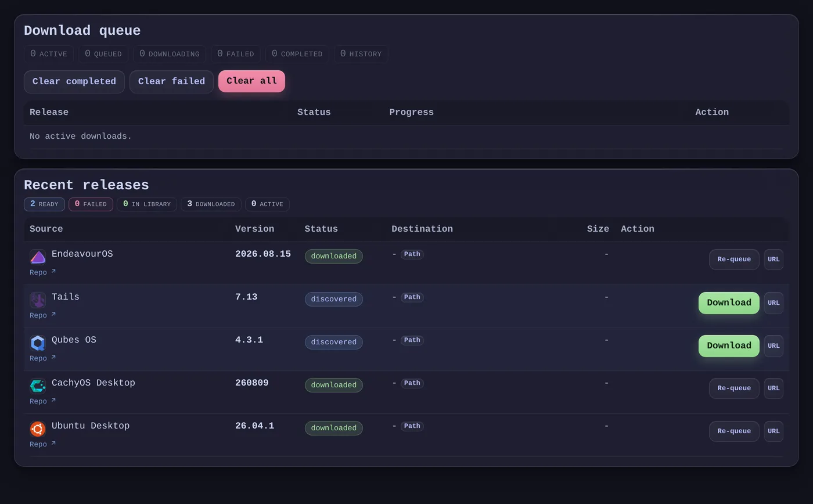Click the Source column header
The height and width of the screenshot is (504, 813).
pos(46,229)
